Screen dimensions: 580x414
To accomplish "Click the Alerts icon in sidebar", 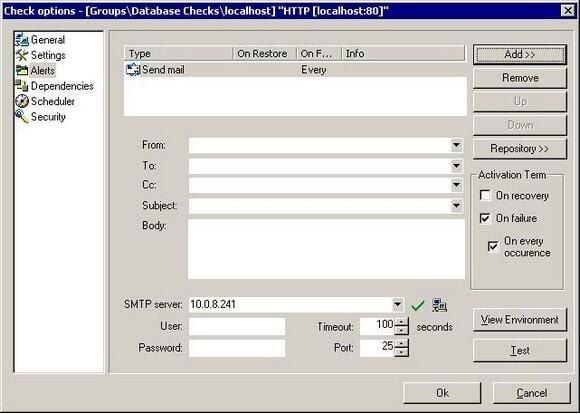I will (22, 70).
